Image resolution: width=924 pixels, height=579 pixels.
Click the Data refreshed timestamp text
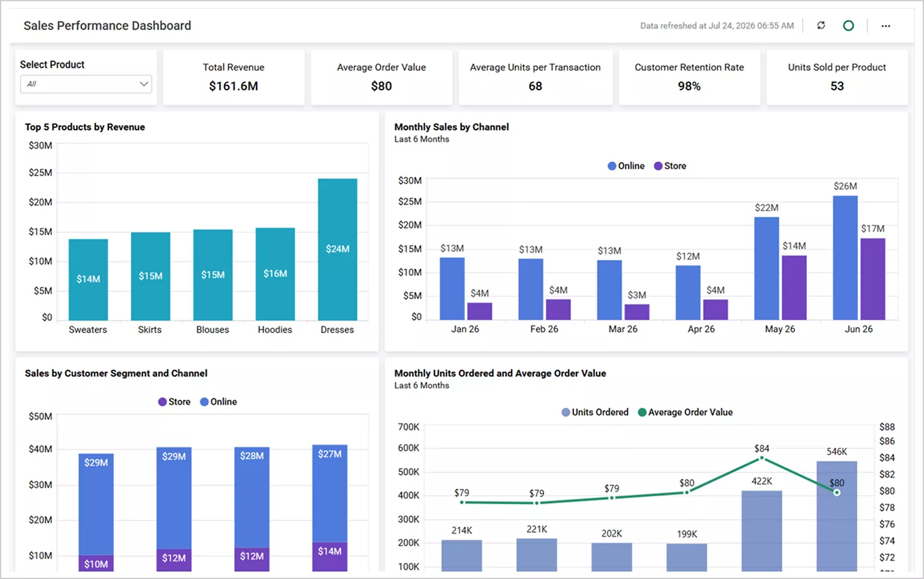pyautogui.click(x=717, y=26)
